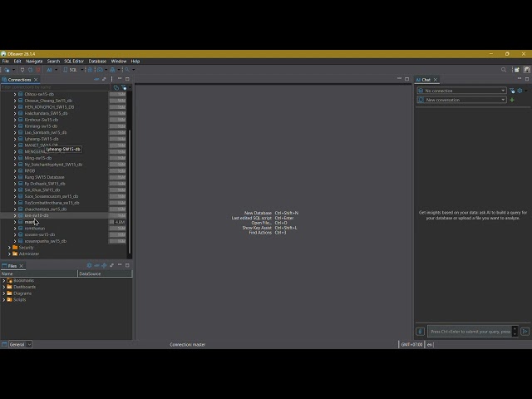Expand the master database node

coord(15,222)
